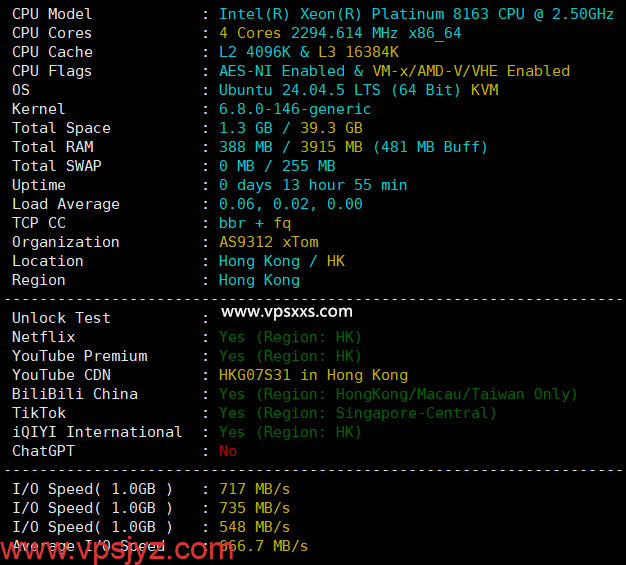Click the Organization value AS9312 xTom
The image size is (626, 565).
point(268,242)
